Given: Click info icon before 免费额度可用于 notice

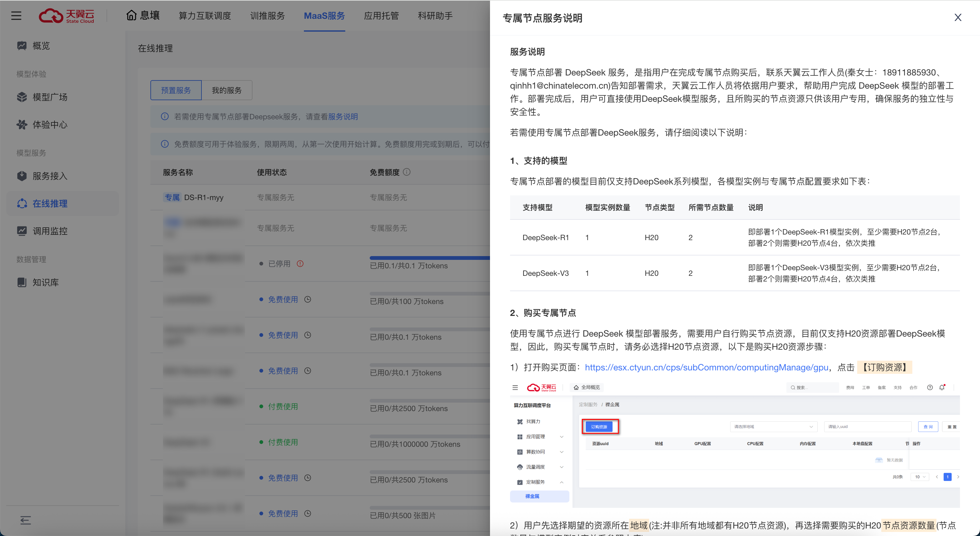Looking at the screenshot, I should [165, 144].
